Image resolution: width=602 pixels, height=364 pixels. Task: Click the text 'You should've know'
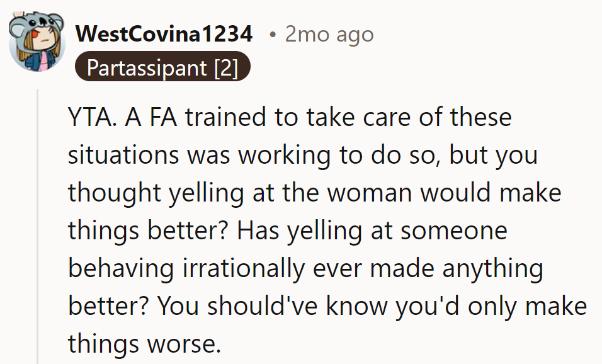(x=272, y=306)
